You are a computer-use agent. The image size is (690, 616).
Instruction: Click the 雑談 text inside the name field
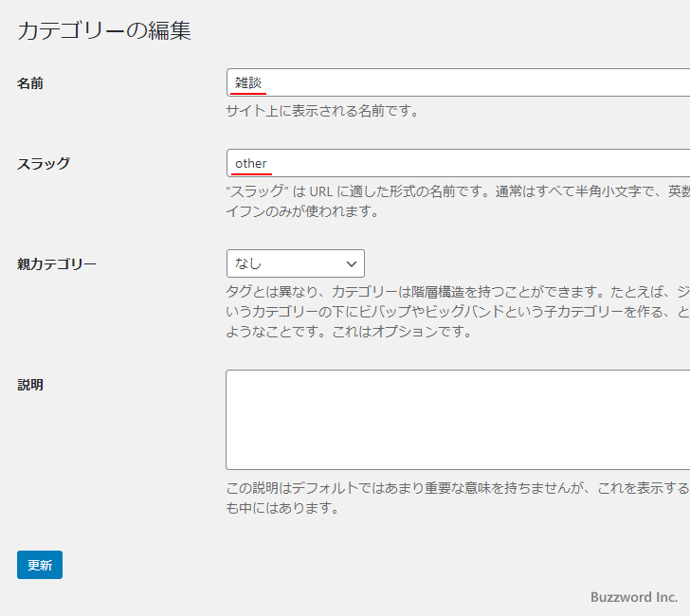(x=248, y=83)
